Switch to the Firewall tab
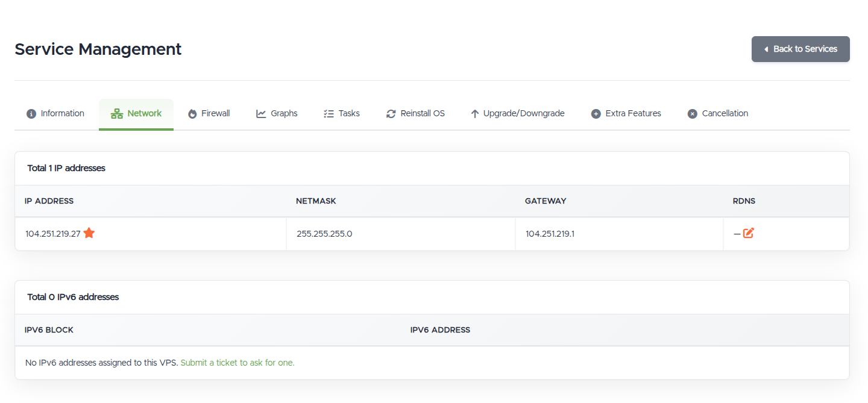The image size is (868, 403). (209, 113)
